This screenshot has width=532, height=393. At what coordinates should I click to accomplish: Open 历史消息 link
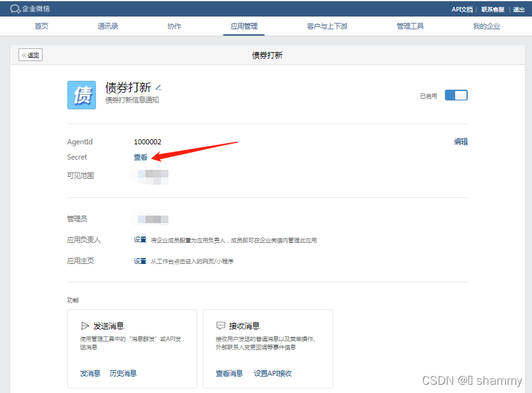click(123, 373)
